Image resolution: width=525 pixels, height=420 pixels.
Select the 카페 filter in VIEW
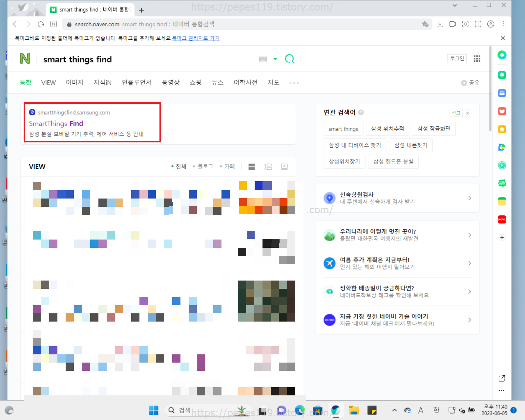pos(227,166)
